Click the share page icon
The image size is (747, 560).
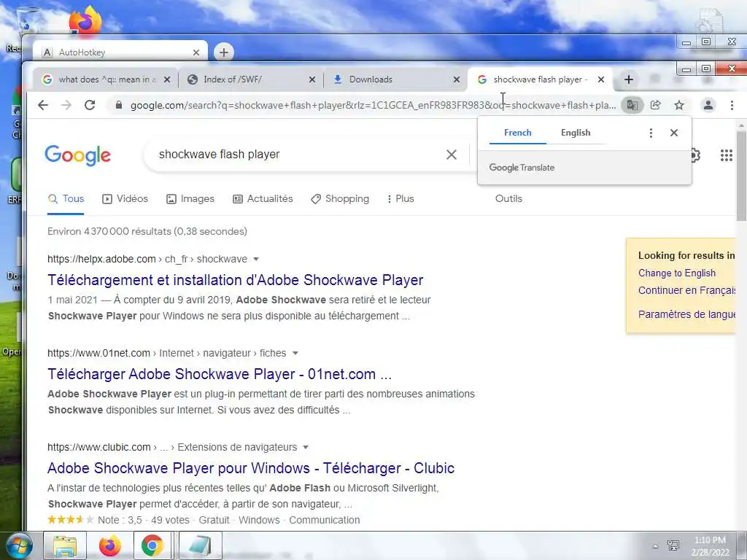[656, 105]
